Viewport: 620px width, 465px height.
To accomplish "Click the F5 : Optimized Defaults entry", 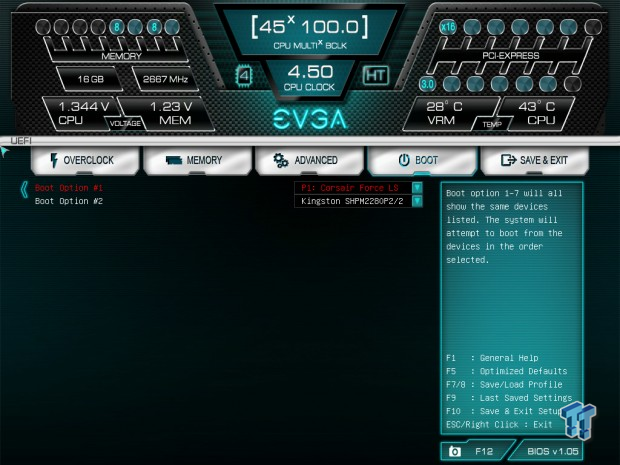I will click(507, 371).
